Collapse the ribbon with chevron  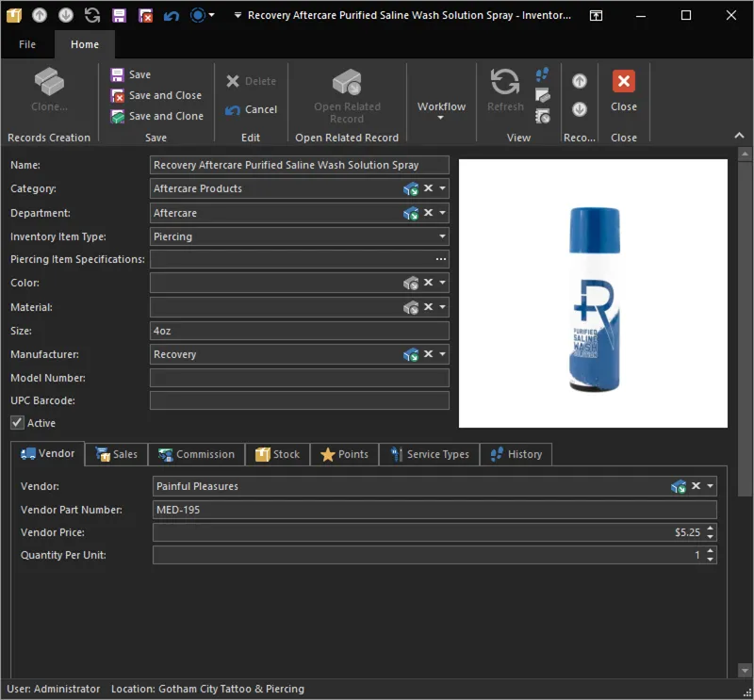[x=739, y=136]
